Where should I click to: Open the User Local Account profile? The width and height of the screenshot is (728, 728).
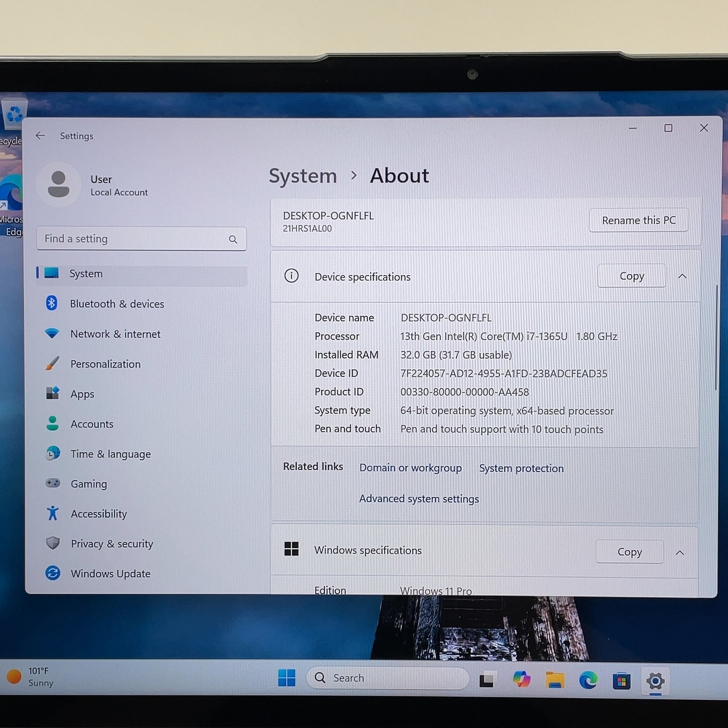[x=93, y=185]
